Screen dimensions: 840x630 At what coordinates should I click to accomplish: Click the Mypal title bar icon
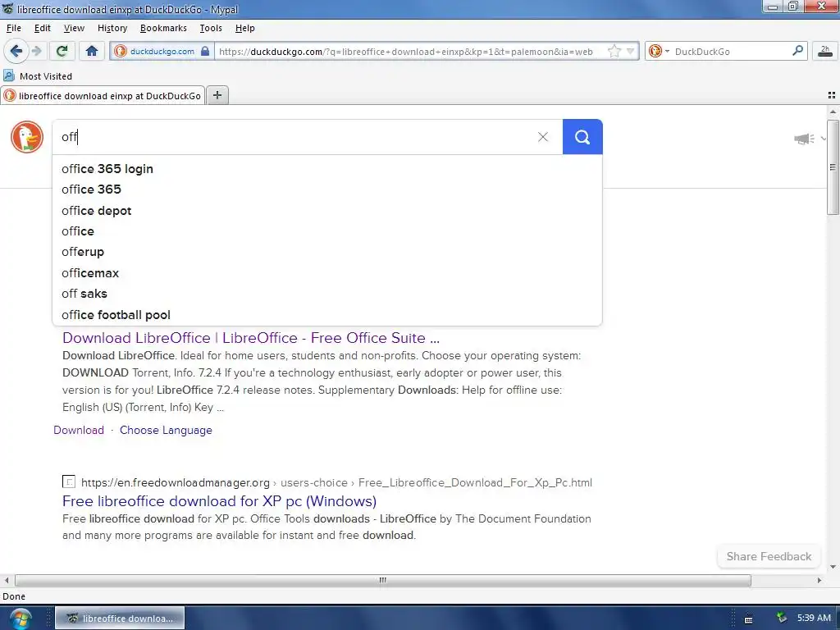(7, 8)
